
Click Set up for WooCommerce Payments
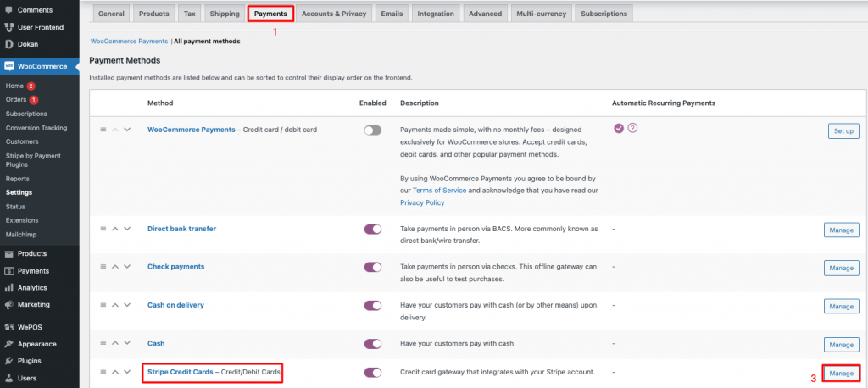coord(843,131)
